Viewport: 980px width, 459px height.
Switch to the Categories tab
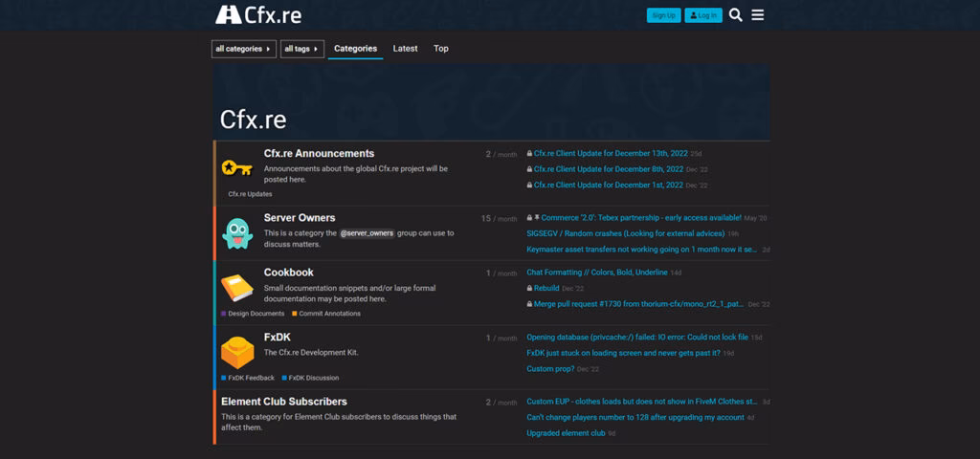(355, 49)
